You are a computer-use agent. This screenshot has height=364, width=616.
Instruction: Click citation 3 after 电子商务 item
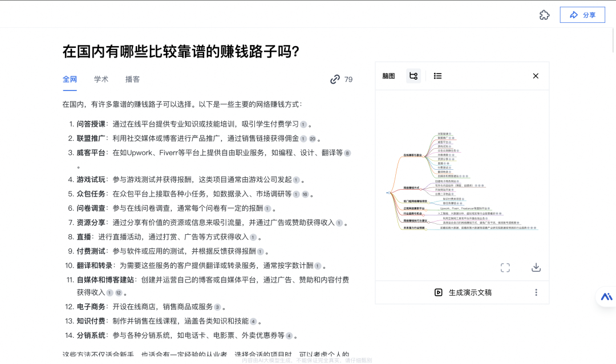point(217,307)
